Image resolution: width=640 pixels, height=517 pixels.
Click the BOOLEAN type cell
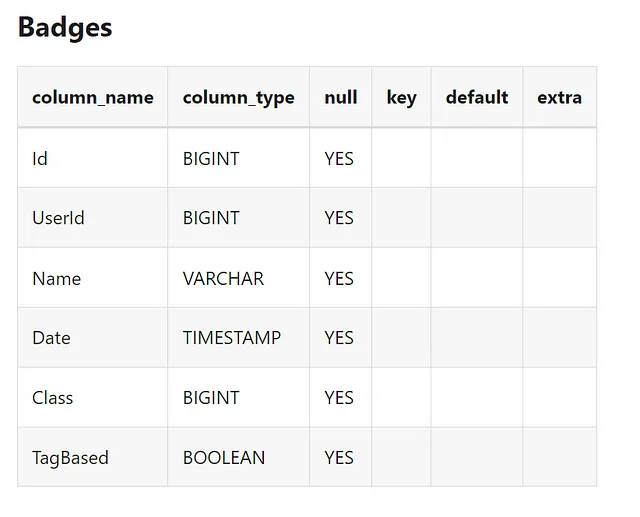[x=238, y=457]
